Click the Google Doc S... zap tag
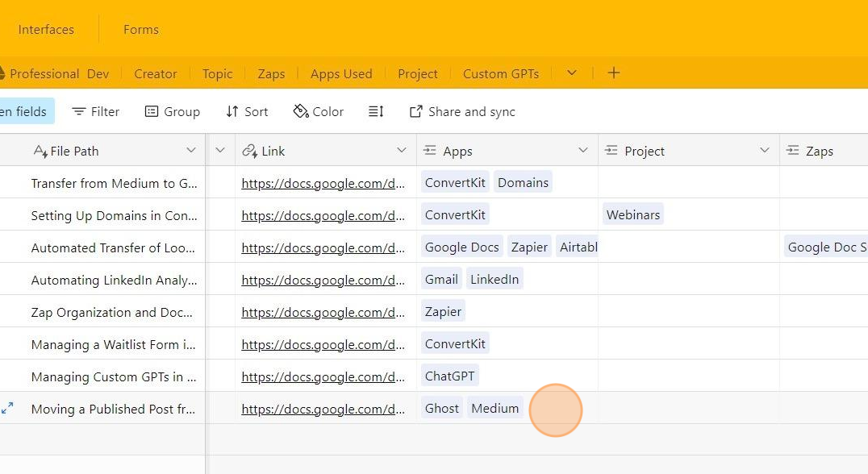Screen dimensions: 868x474 tap(826, 247)
